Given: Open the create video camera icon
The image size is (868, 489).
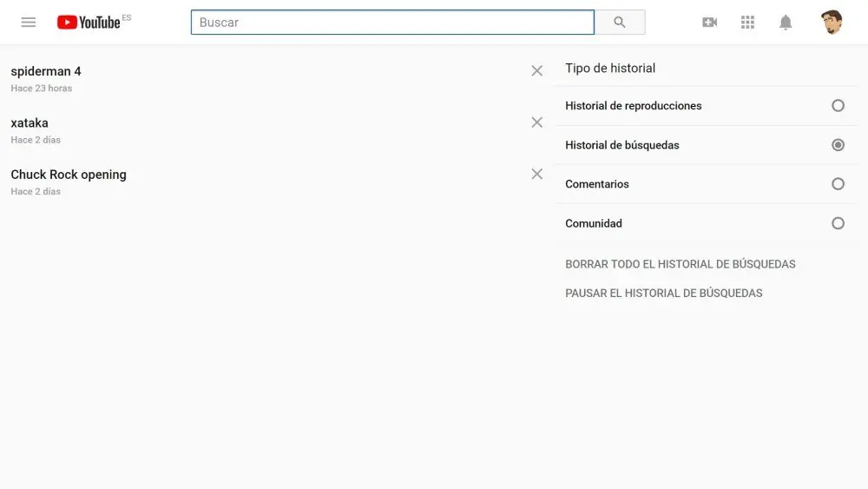Looking at the screenshot, I should [x=710, y=23].
